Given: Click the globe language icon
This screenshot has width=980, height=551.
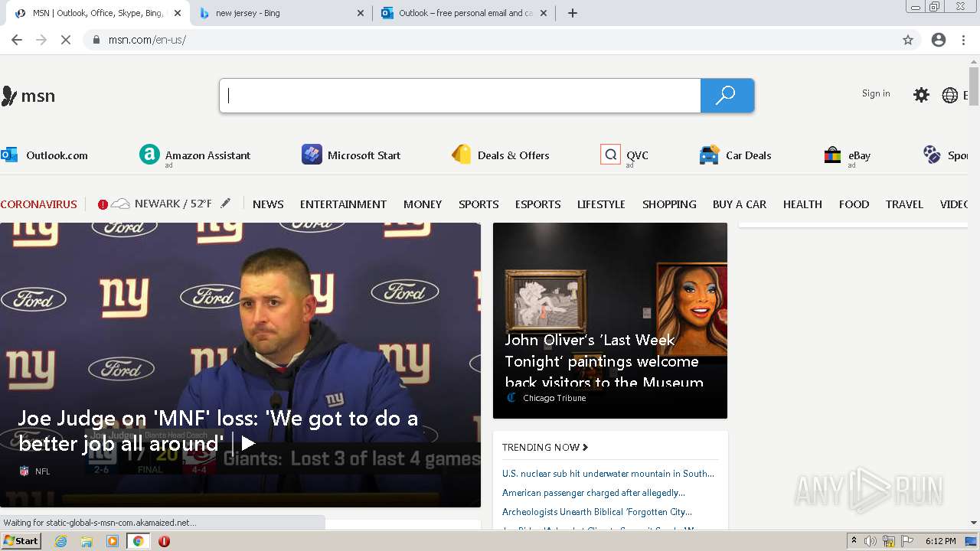Looking at the screenshot, I should [950, 95].
